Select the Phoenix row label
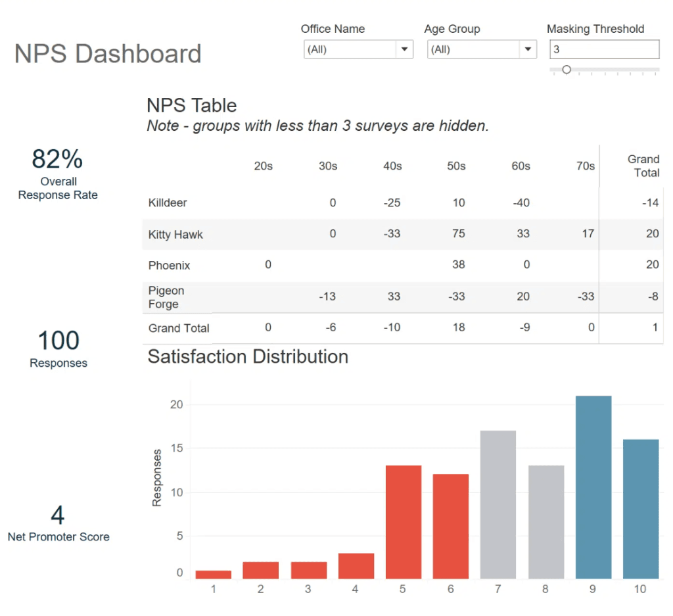The width and height of the screenshot is (673, 616). pyautogui.click(x=169, y=266)
